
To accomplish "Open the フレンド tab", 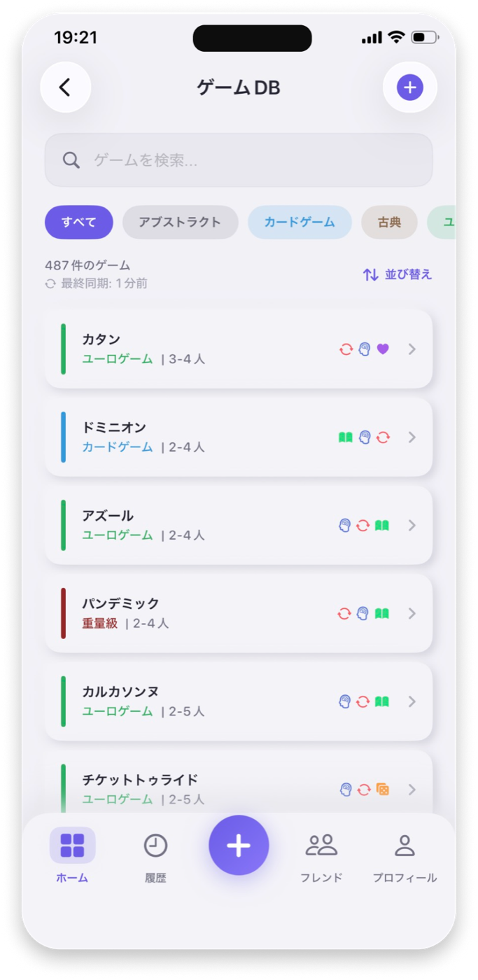I will 321,854.
